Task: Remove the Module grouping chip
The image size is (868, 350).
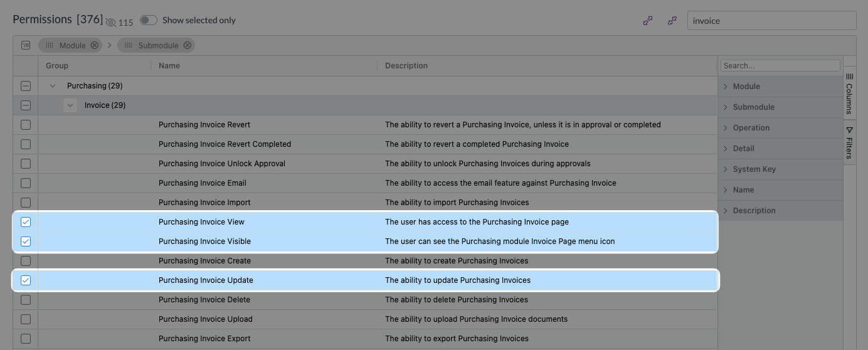Action: coord(94,45)
